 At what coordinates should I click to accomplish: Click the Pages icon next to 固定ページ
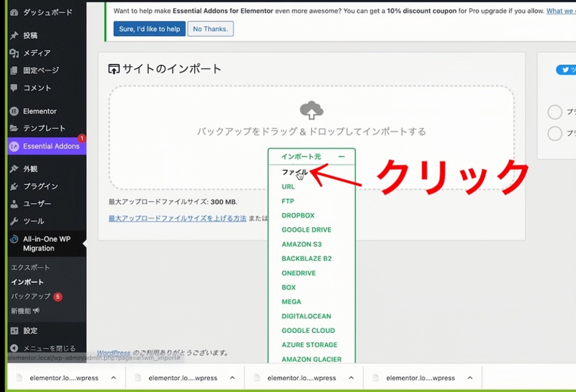[14, 71]
